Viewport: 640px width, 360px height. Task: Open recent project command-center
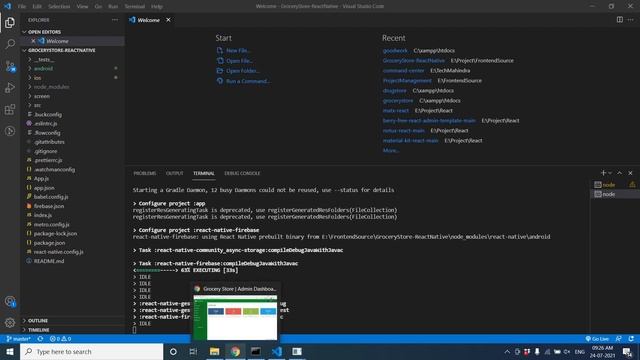403,71
